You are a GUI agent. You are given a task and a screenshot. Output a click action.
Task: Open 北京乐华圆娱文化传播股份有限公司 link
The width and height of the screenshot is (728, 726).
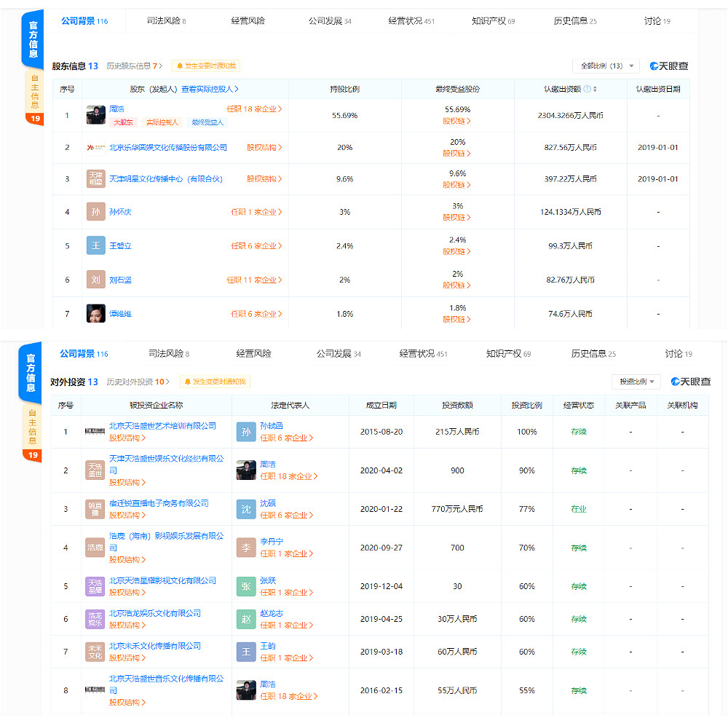[168, 147]
